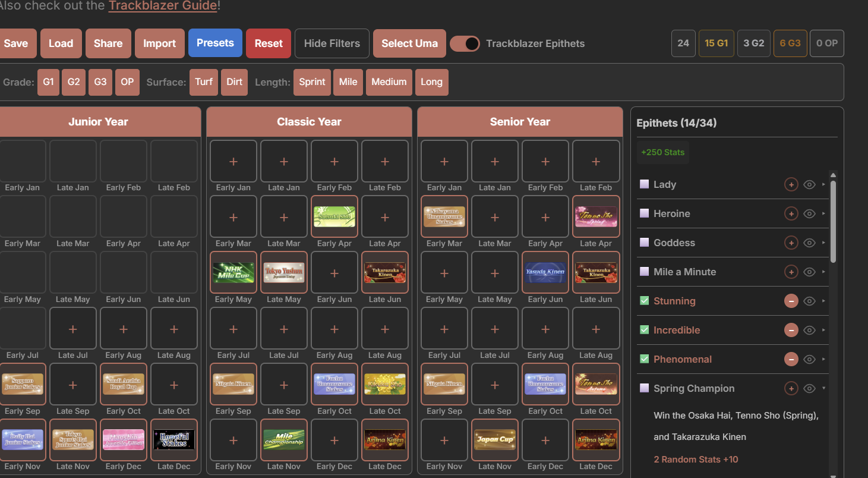Open the Trackblazer Guide link
The height and width of the screenshot is (478, 868).
163,6
